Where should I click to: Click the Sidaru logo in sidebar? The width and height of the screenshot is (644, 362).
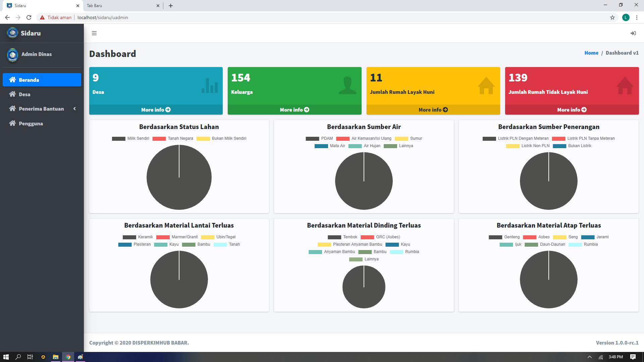[x=12, y=33]
